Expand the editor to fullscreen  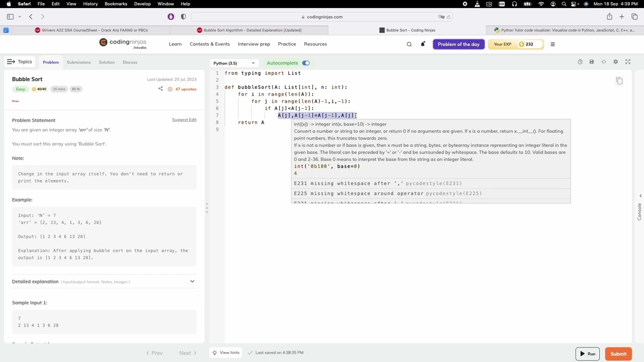(628, 62)
